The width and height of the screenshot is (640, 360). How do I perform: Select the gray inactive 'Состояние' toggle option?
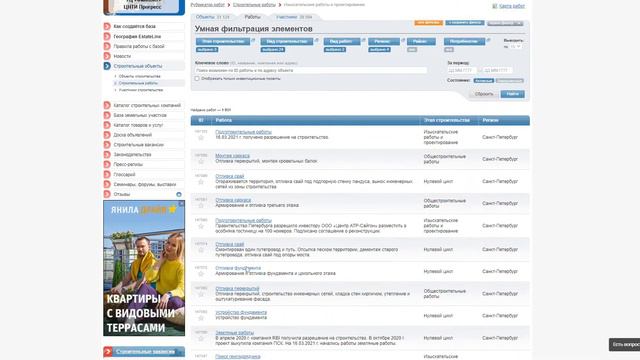(509, 80)
